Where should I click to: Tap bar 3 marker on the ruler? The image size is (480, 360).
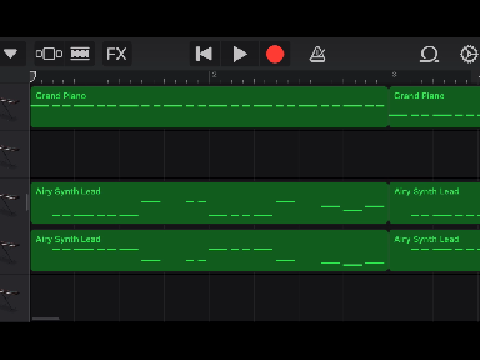coord(394,74)
